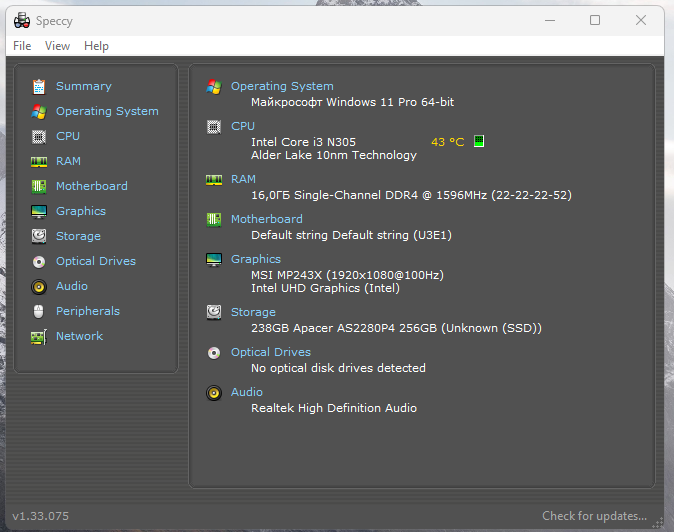
Task: Click the Storage hard drive icon in sidebar
Action: click(x=39, y=236)
